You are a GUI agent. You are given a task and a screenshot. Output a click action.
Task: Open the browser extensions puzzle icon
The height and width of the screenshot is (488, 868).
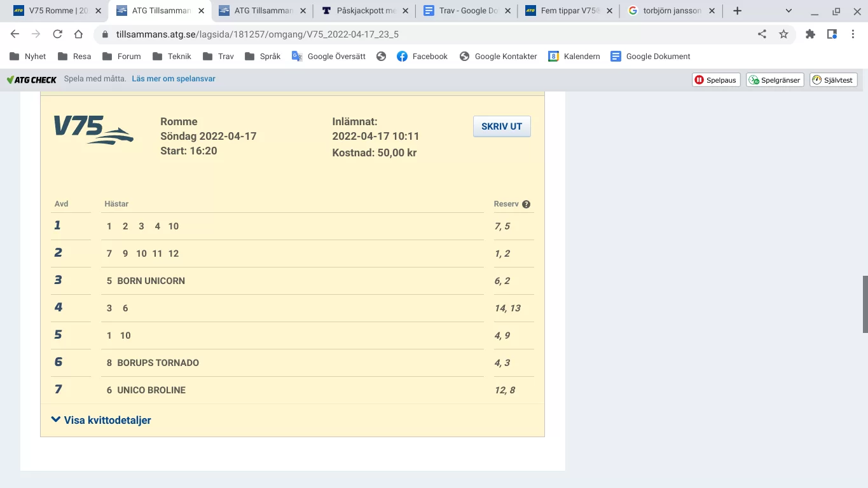click(810, 33)
